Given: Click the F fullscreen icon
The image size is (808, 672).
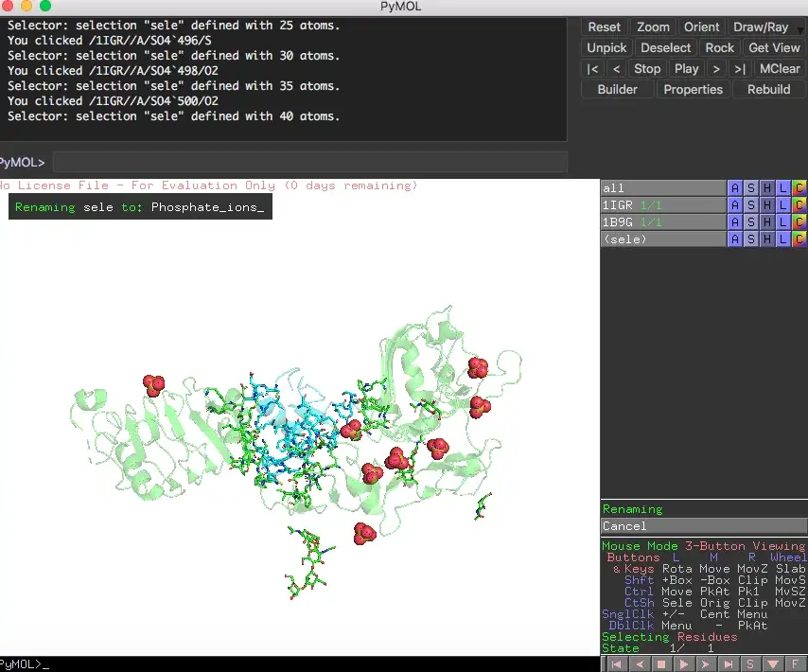Looking at the screenshot, I should pos(795,664).
